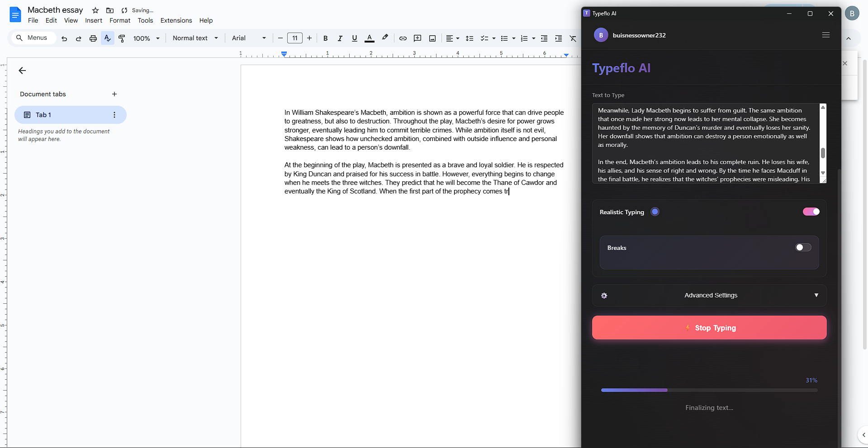Open the Normal text style dropdown
868x448 pixels.
coord(195,38)
